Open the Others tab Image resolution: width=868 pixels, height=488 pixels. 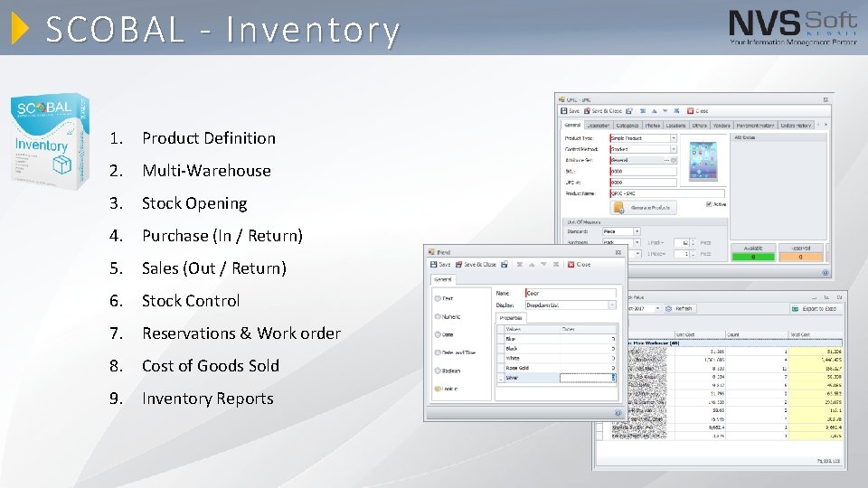[x=699, y=126]
